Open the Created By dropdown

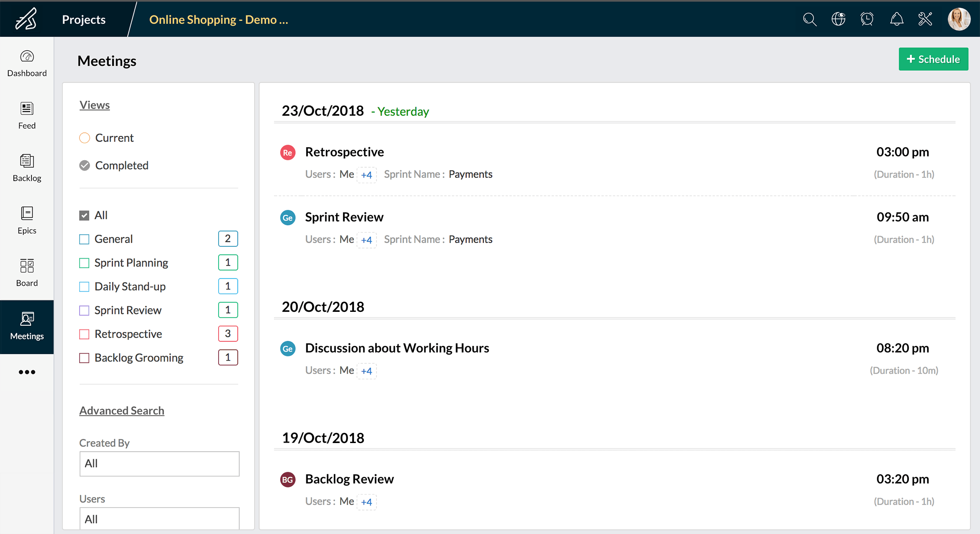[160, 464]
